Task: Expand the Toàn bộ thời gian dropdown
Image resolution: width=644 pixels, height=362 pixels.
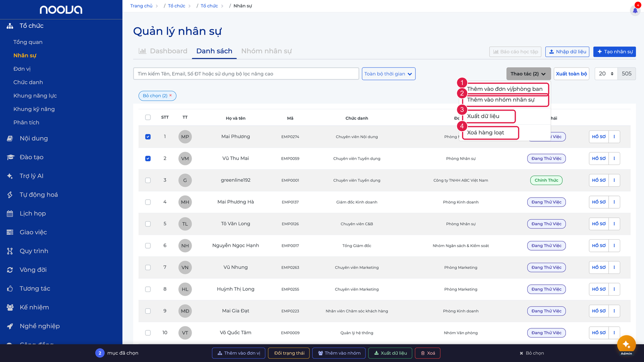Action: (388, 74)
